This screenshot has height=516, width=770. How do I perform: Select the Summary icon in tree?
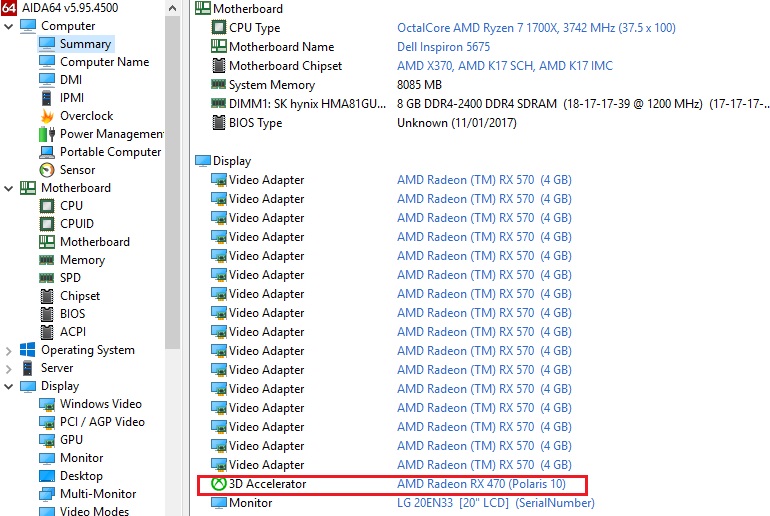point(47,44)
